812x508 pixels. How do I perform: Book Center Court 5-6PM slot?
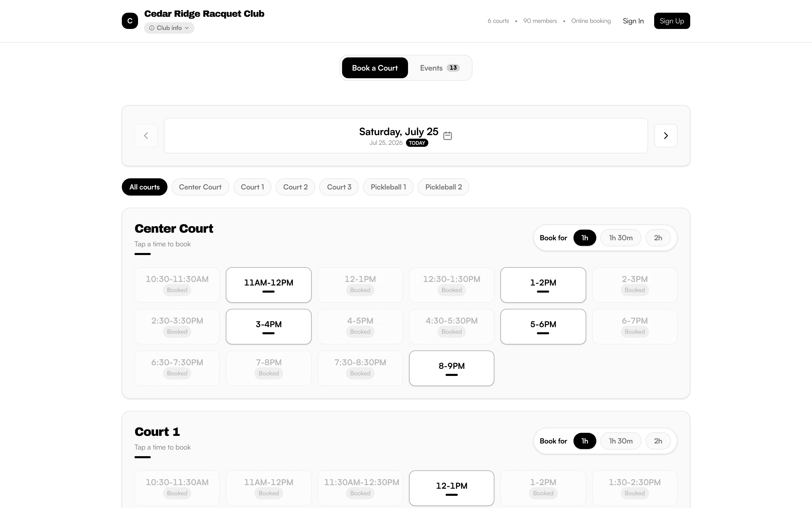click(543, 327)
